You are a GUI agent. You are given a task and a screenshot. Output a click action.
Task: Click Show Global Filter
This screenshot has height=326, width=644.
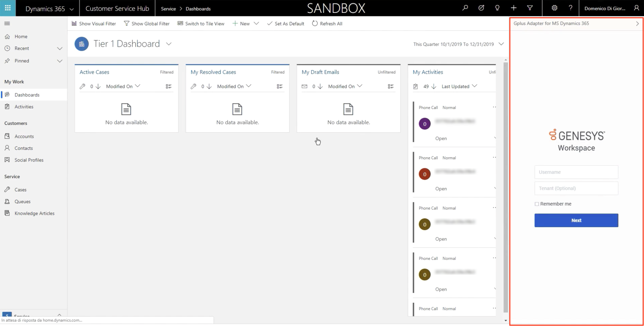click(146, 24)
